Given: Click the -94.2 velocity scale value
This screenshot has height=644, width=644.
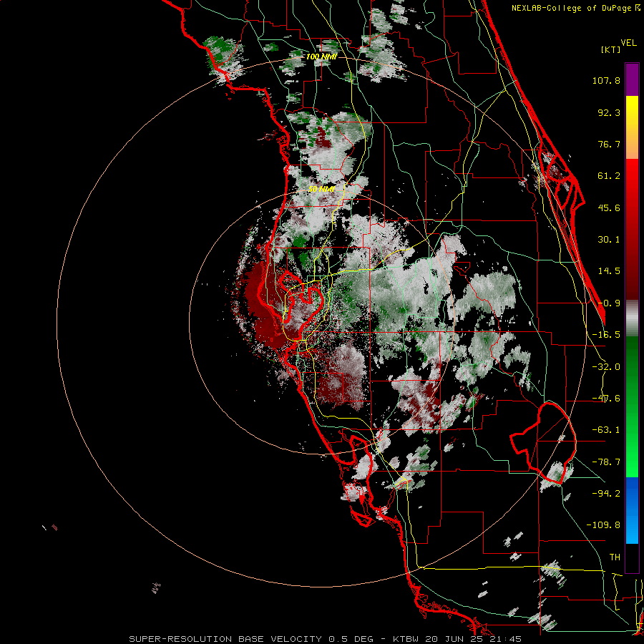Looking at the screenshot, I should (606, 493).
